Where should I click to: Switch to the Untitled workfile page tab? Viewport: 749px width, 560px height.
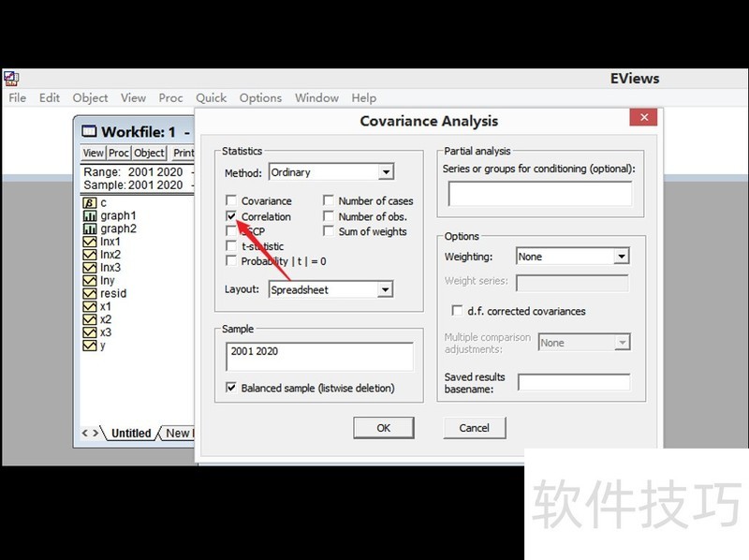click(x=131, y=434)
